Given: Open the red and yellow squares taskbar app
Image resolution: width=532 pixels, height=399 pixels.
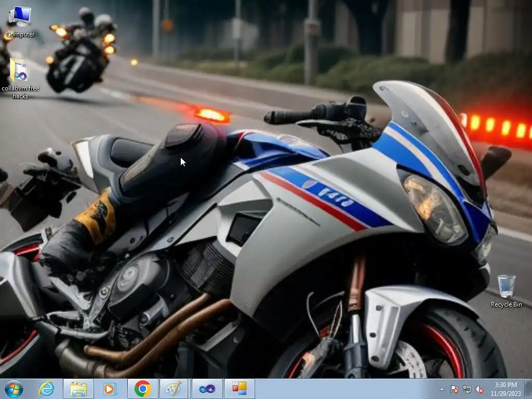Looking at the screenshot, I should coord(239,389).
